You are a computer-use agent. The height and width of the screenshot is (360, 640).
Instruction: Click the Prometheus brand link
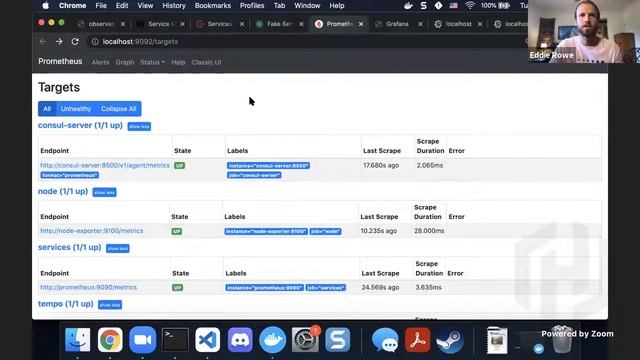(60, 61)
